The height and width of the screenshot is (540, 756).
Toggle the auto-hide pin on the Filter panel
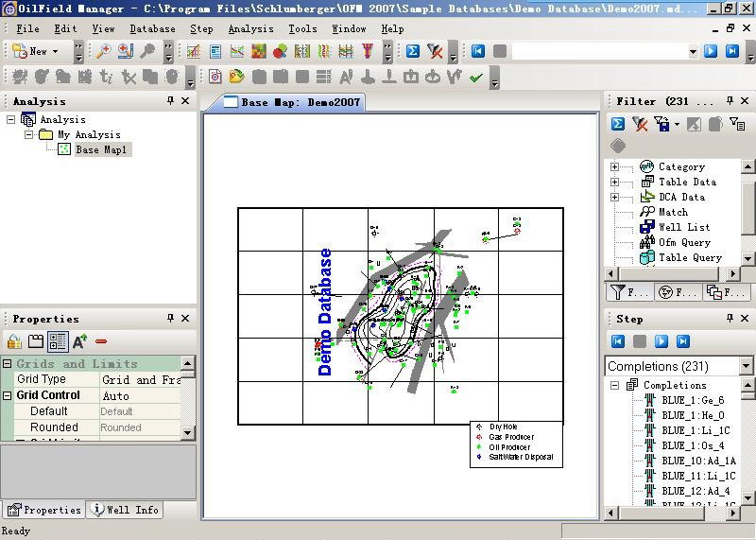coord(730,100)
